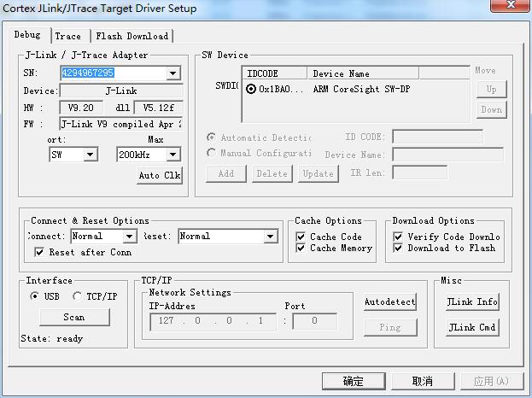
Task: Click the Autodetect button
Action: [390, 301]
